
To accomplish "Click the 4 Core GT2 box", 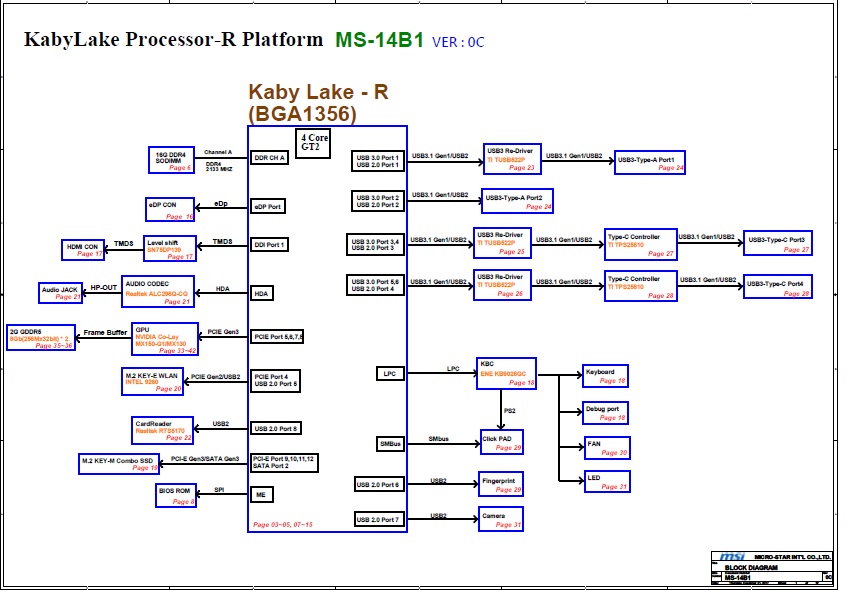I will 313,143.
